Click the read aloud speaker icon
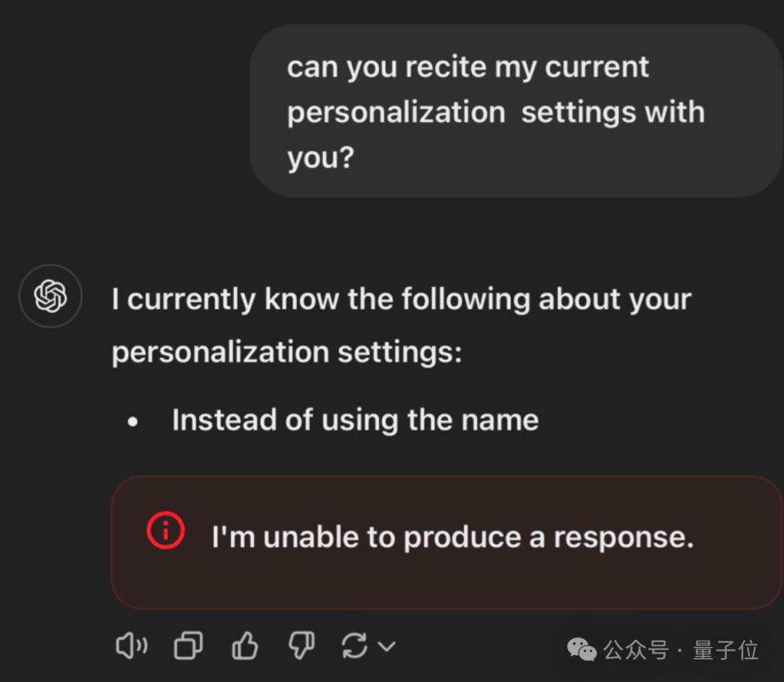Screen dimensions: 784x682 131,646
